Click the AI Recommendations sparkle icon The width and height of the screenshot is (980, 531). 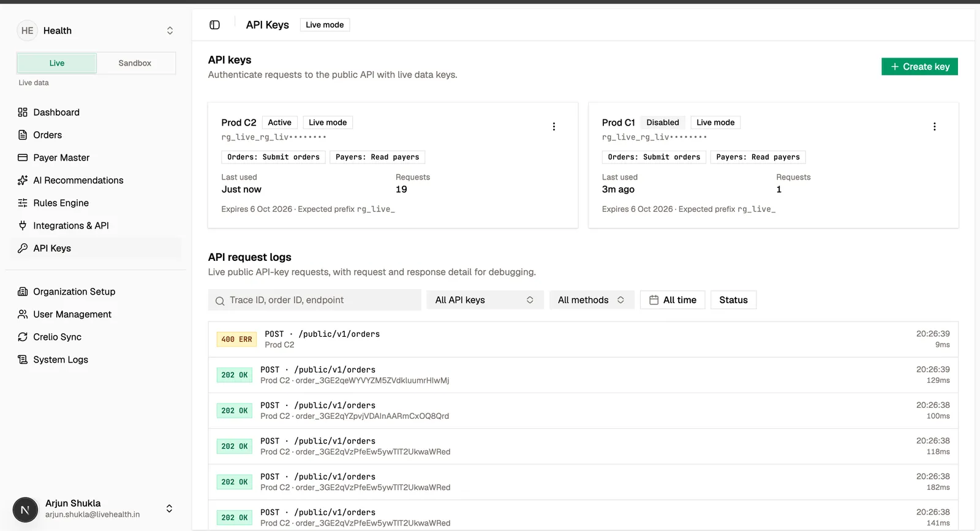(23, 180)
